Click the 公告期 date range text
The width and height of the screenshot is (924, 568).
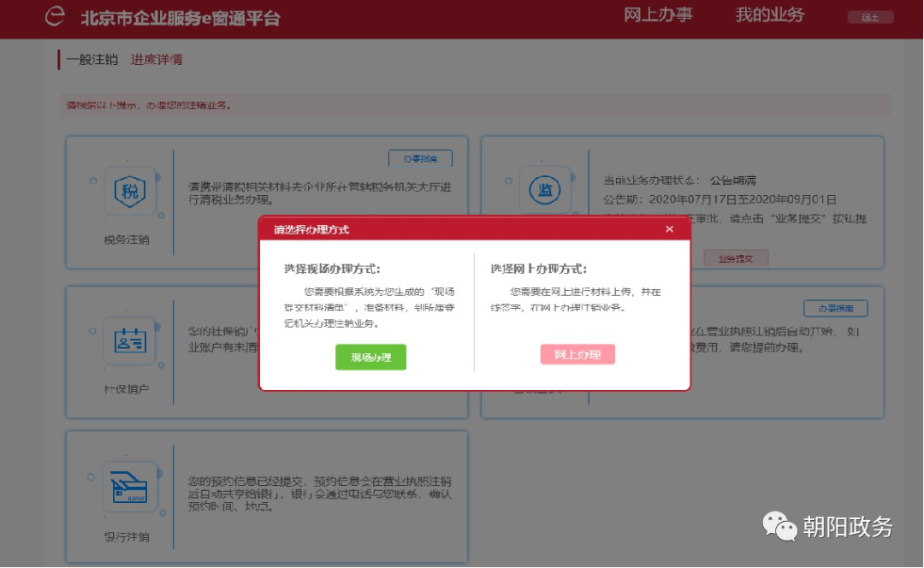(720, 200)
